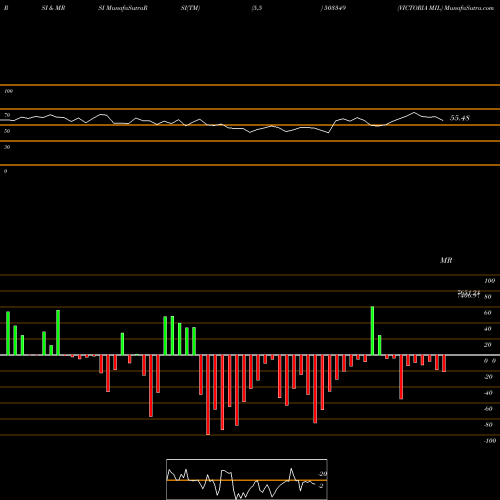Click the 'SI(TM)' header text
Viewport: 500px width, 500px height.
pyautogui.click(x=190, y=8)
